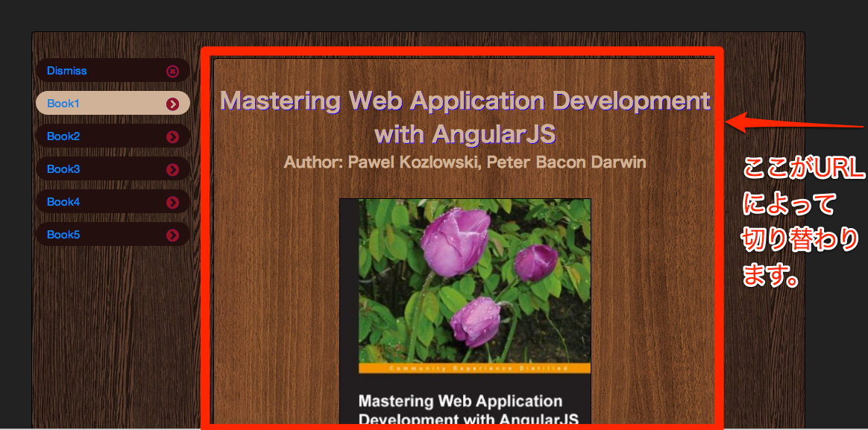
Task: Click the white title text on book cover
Action: click(460, 409)
